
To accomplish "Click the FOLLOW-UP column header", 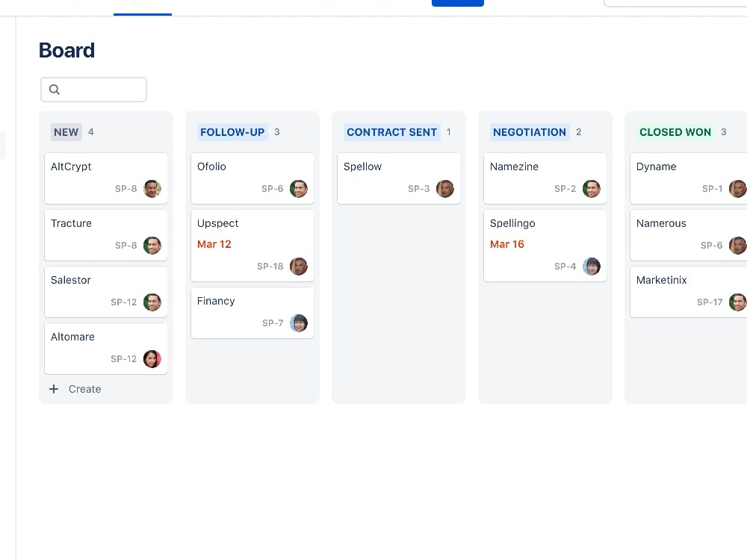I will [232, 132].
